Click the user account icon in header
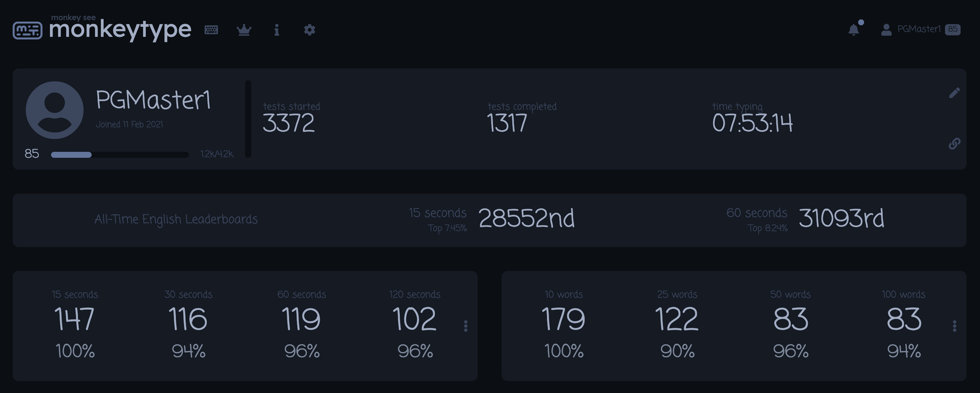 point(886,30)
